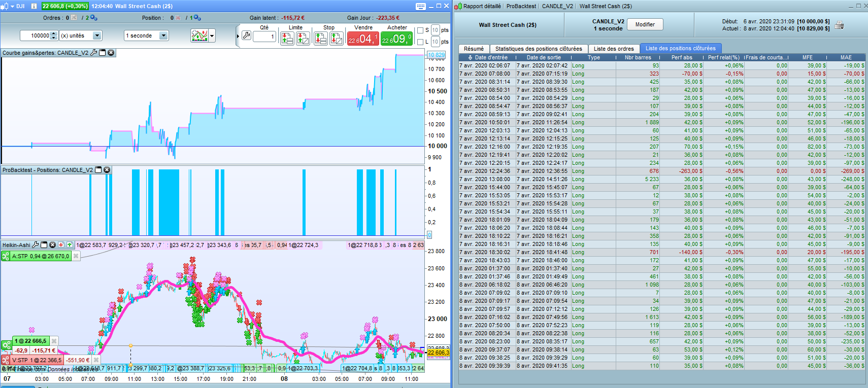Image resolution: width=868 pixels, height=388 pixels.
Task: Open the indicators and backtest chart icon
Action: pos(199,36)
